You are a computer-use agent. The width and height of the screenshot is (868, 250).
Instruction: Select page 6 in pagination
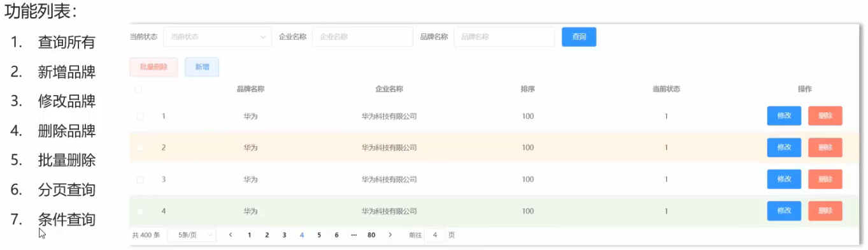pyautogui.click(x=336, y=235)
